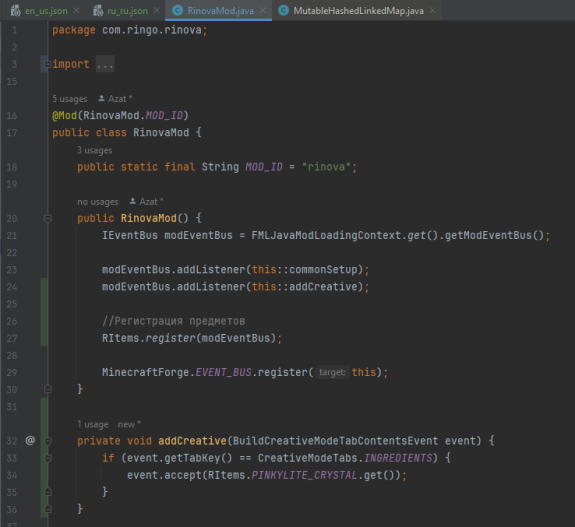
Task: Collapse the addCreative method fold arrow
Action: click(48, 441)
